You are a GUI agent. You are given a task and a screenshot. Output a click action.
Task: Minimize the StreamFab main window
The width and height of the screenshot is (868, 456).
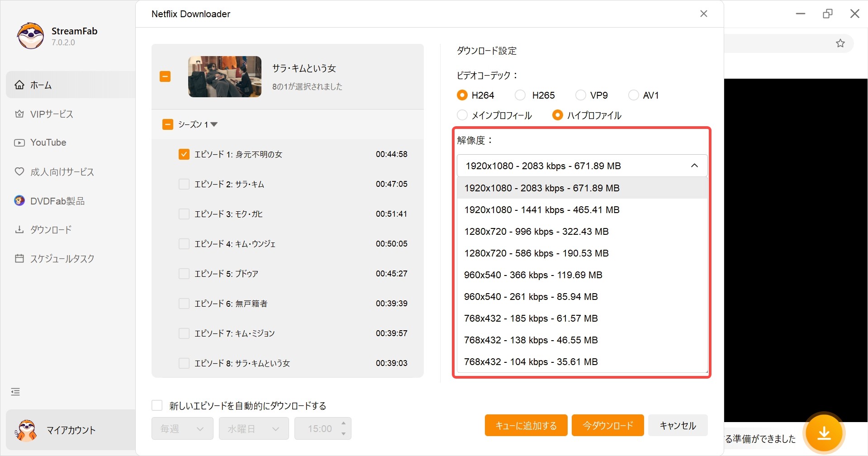tap(801, 14)
